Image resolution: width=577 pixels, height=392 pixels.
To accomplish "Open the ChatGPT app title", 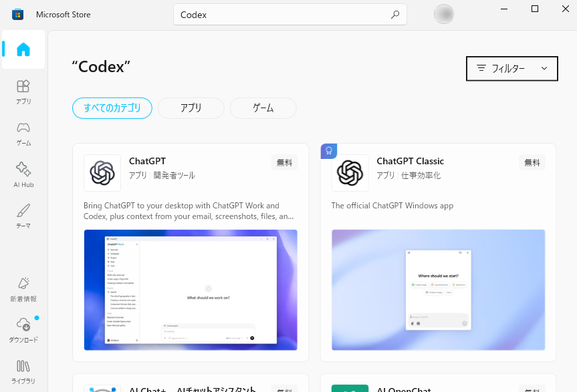I will pyautogui.click(x=147, y=162).
